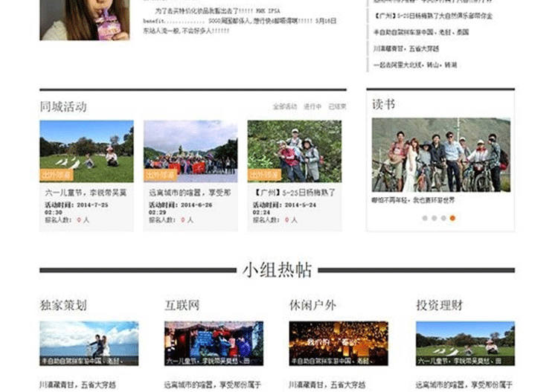Open the 六一儿童节 activity photo
Image resolution: width=558 pixels, height=392 pixels.
[87, 152]
